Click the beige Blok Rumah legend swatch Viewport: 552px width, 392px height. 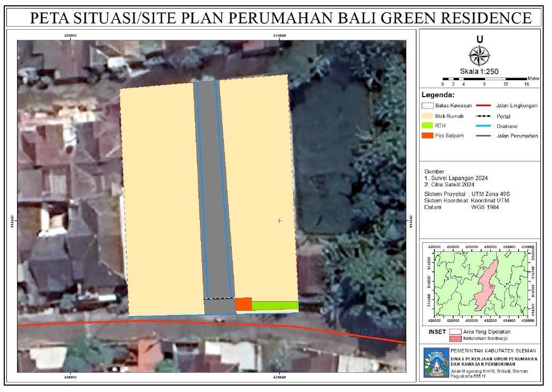[x=428, y=116]
